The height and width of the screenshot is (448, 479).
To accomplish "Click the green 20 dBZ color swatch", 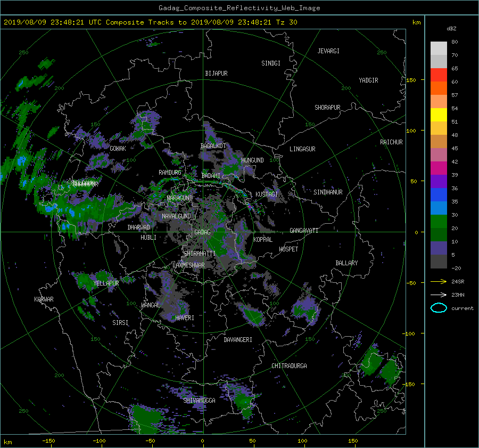I will coord(439,222).
